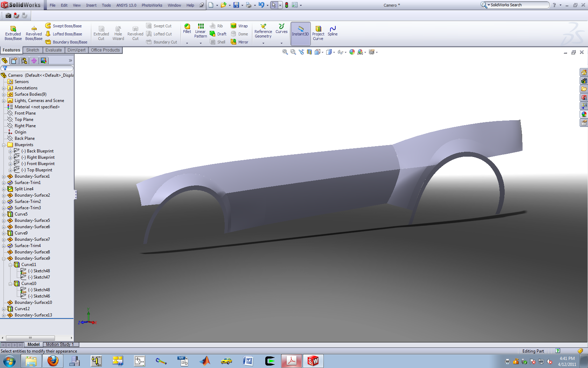Click the SolidWorks Search input field
Image resolution: width=588 pixels, height=368 pixels.
518,5
